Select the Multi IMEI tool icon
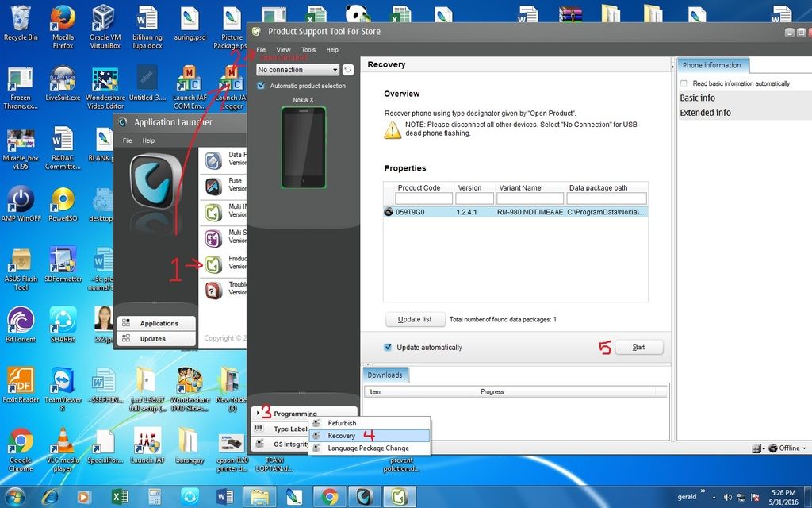Screen dimensions: 812x508 214,213
